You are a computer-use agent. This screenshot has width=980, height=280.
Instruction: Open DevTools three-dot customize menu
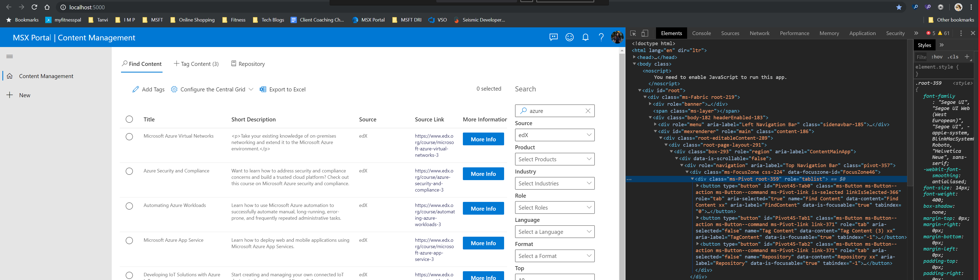point(961,33)
